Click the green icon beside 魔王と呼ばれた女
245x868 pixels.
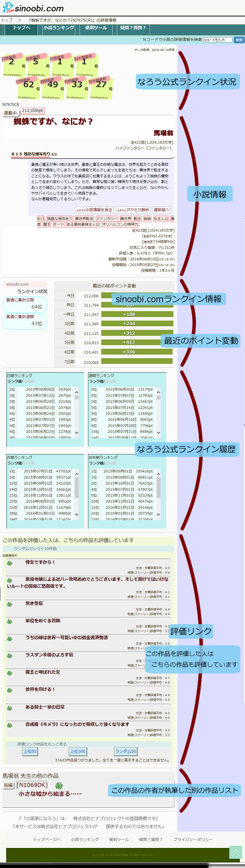(9, 672)
